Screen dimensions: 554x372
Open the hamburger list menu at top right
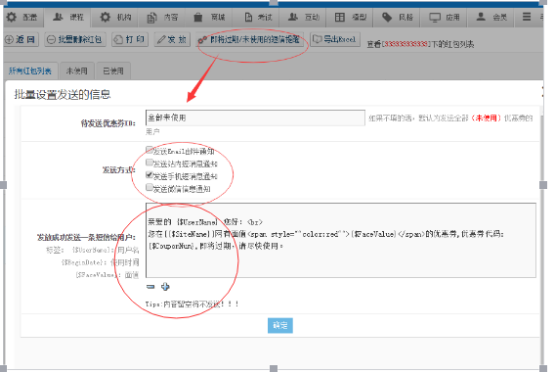(526, 17)
